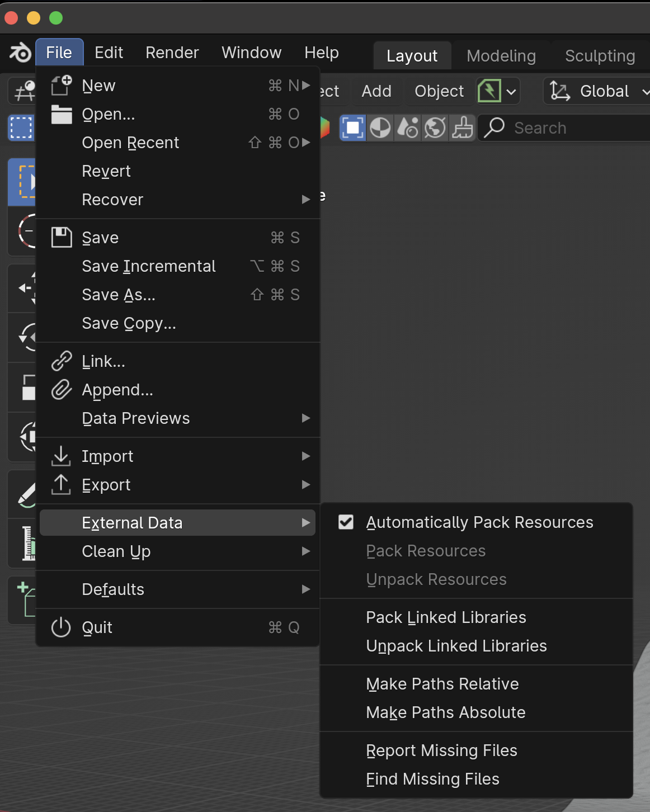Open the External Data submenu
This screenshot has height=812, width=650.
177,523
